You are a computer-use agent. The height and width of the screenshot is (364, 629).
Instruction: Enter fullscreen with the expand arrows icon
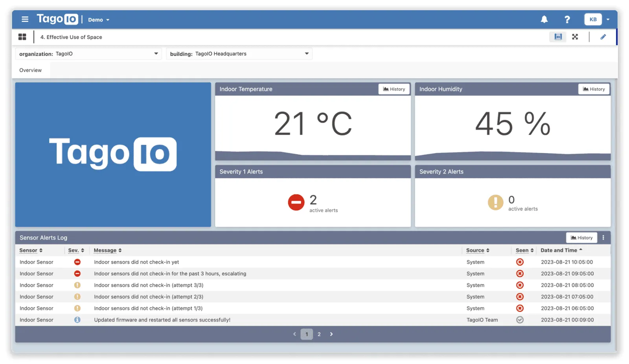[x=575, y=37]
